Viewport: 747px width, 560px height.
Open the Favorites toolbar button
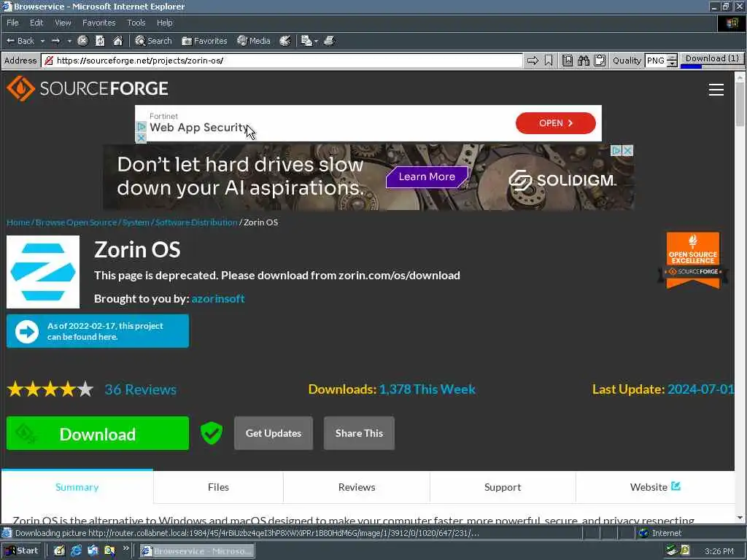204,41
